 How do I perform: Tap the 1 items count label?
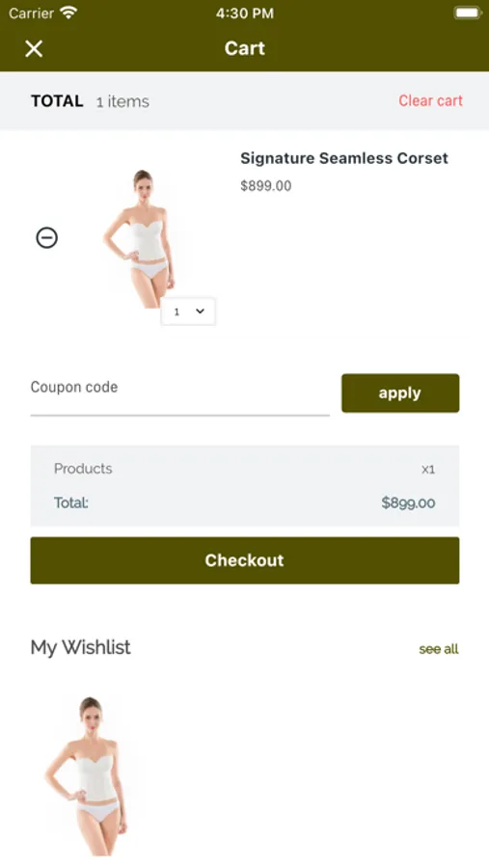(x=122, y=102)
